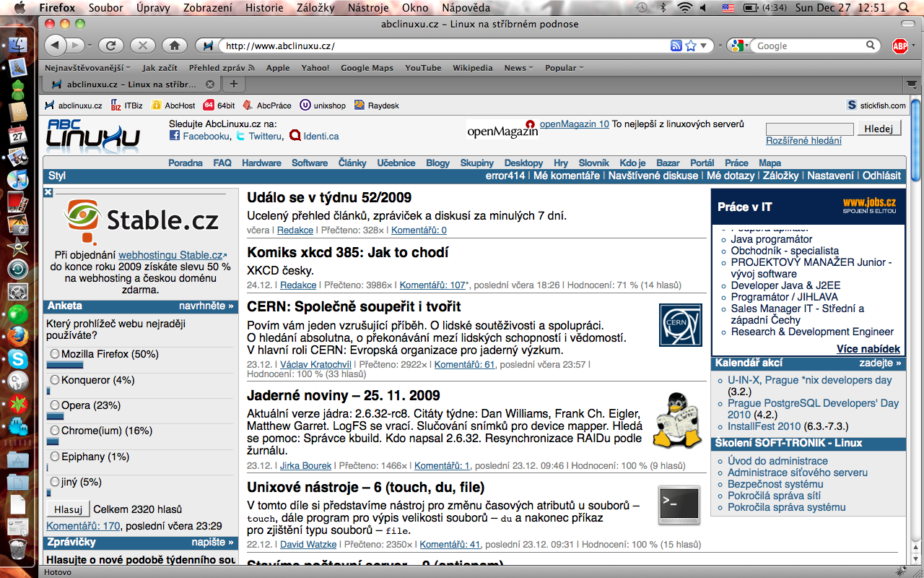Click the CERN logo thumbnail
This screenshot has height=578, width=924.
681,324
